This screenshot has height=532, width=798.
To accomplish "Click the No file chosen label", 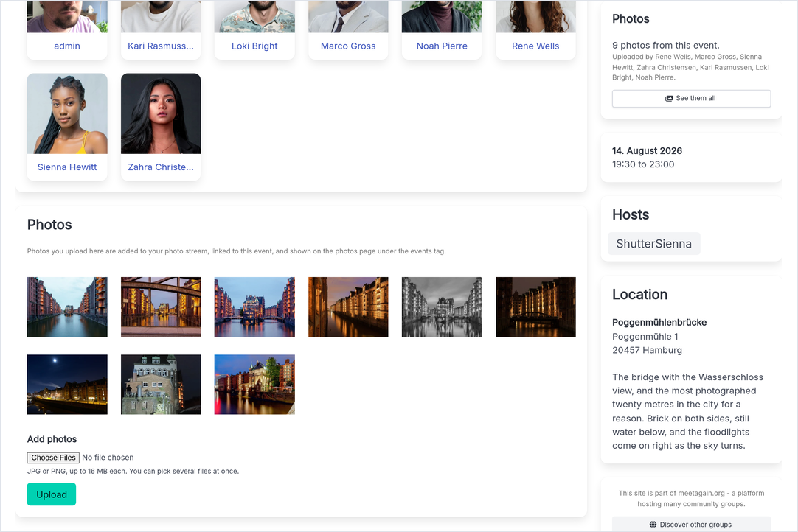I will tap(108, 458).
